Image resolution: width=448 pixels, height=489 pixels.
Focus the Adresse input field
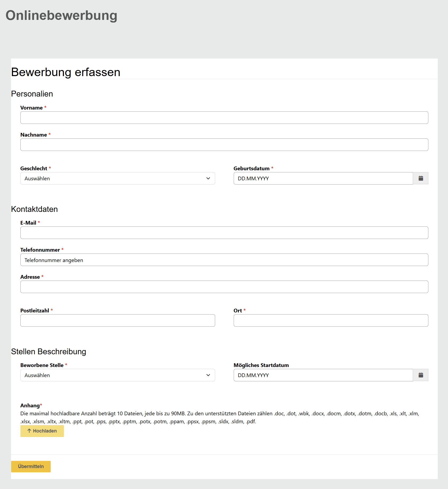pyautogui.click(x=224, y=287)
